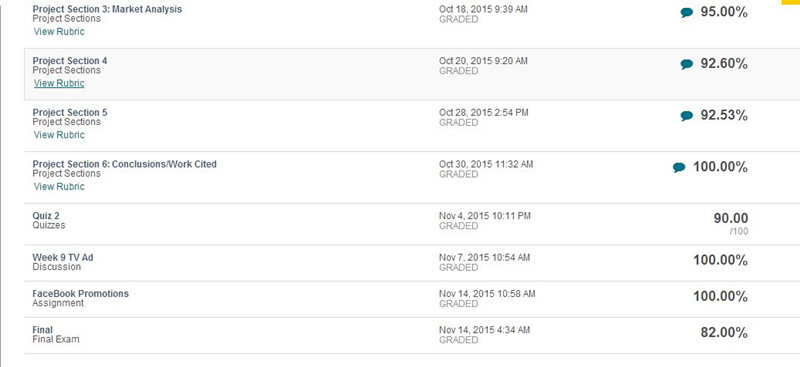Screen dimensions: 800x367
Task: View Rubric for Project Section 3
Action: click(59, 32)
